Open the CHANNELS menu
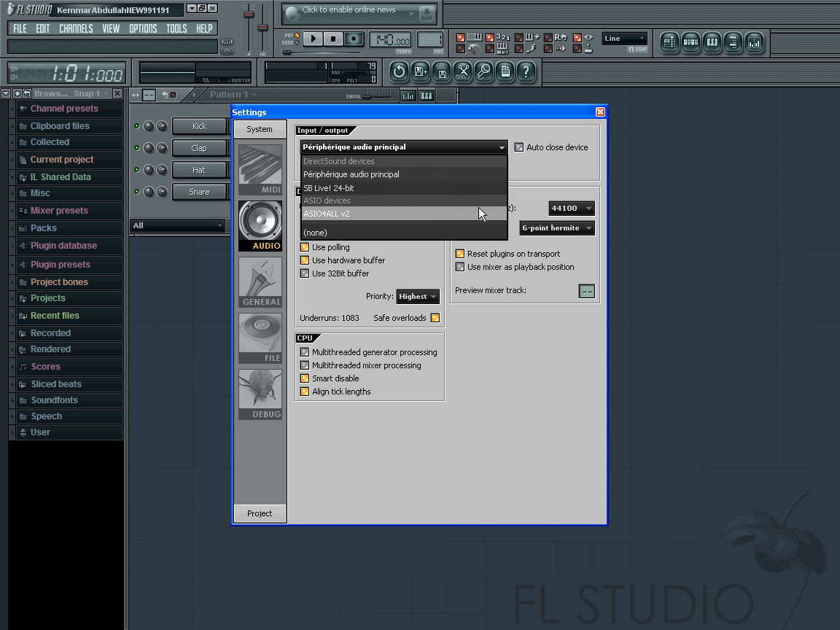This screenshot has height=630, width=840. tap(76, 28)
